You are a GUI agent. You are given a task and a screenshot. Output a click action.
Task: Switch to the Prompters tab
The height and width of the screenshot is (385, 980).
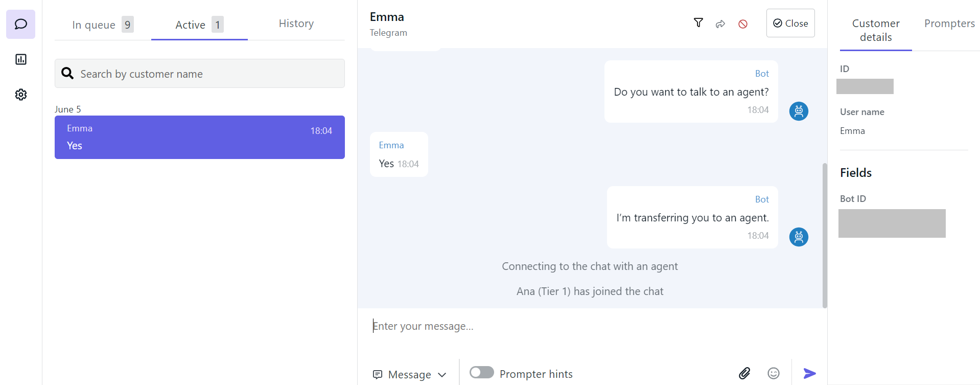point(949,24)
